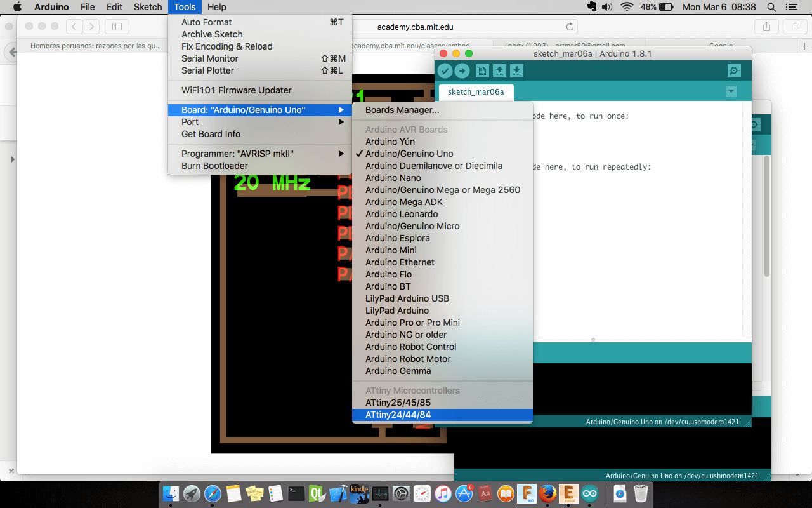
Task: Click the Save sketch down-arrow icon
Action: coord(516,71)
